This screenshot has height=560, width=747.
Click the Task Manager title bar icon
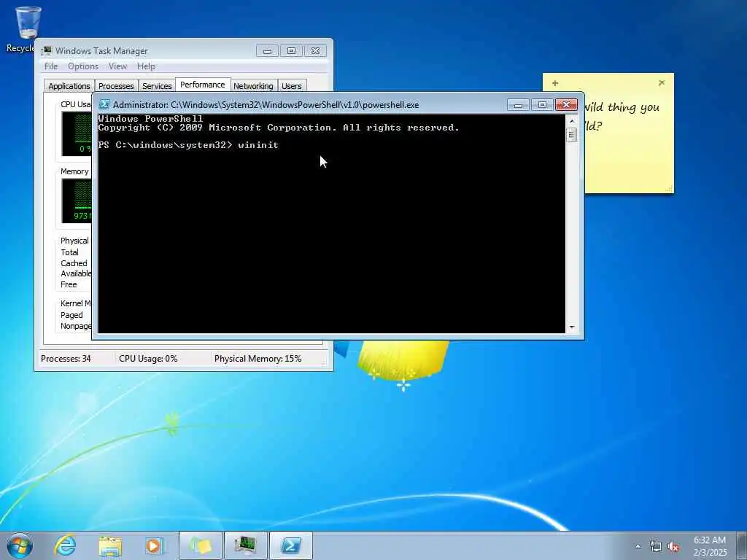46,50
